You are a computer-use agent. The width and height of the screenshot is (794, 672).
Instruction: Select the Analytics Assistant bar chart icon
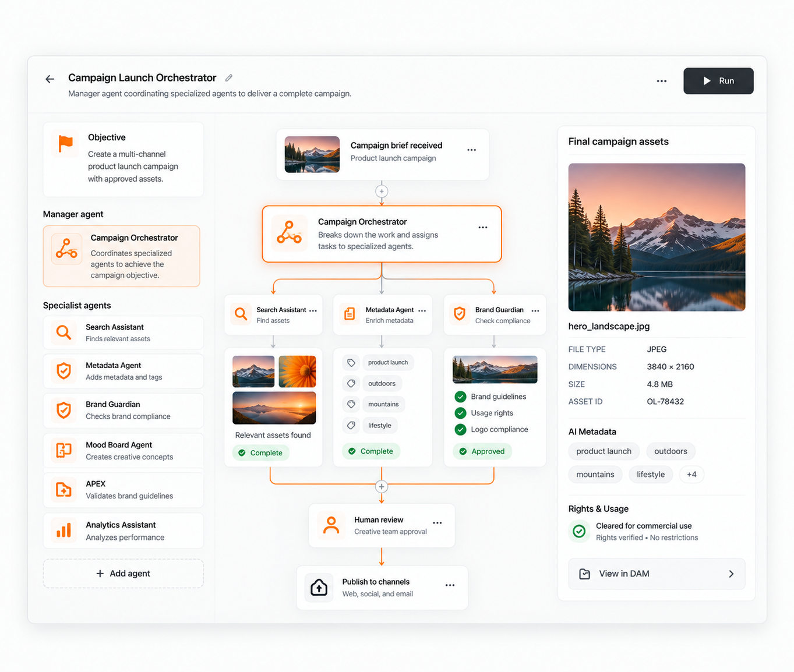coord(64,530)
